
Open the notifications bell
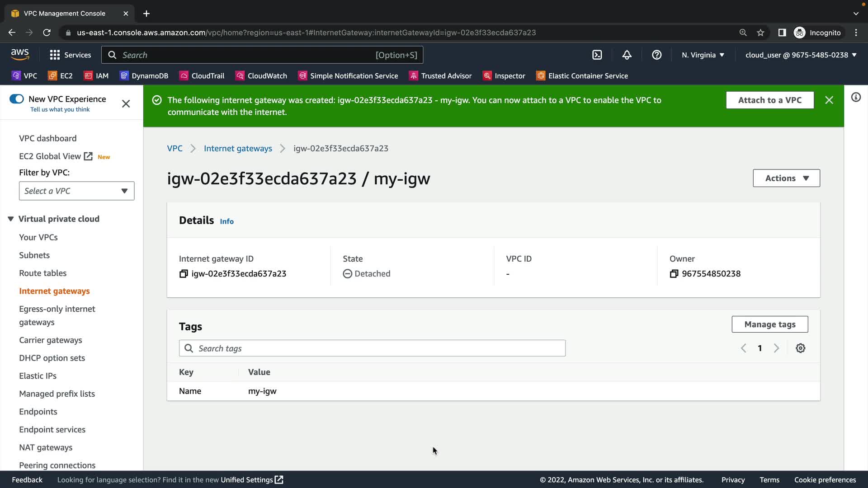coord(627,55)
